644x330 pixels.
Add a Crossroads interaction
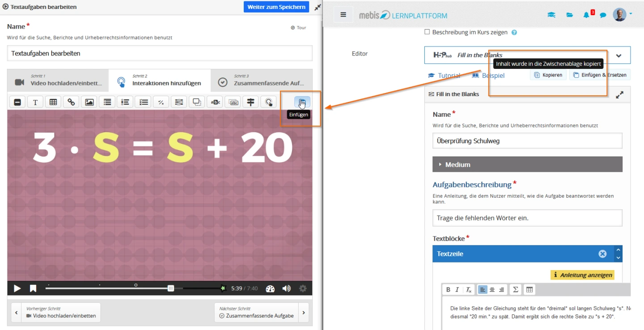251,102
